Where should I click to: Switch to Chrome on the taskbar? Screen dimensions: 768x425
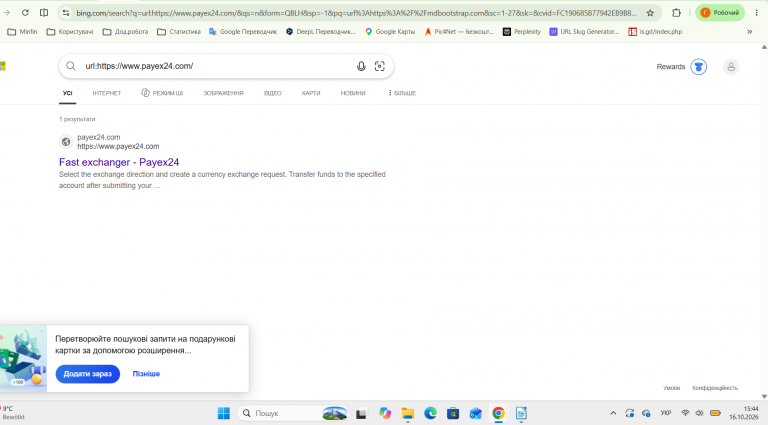(499, 414)
